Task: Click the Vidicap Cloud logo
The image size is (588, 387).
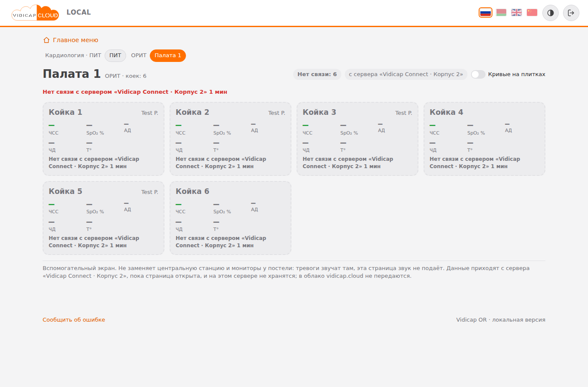Action: [35, 13]
